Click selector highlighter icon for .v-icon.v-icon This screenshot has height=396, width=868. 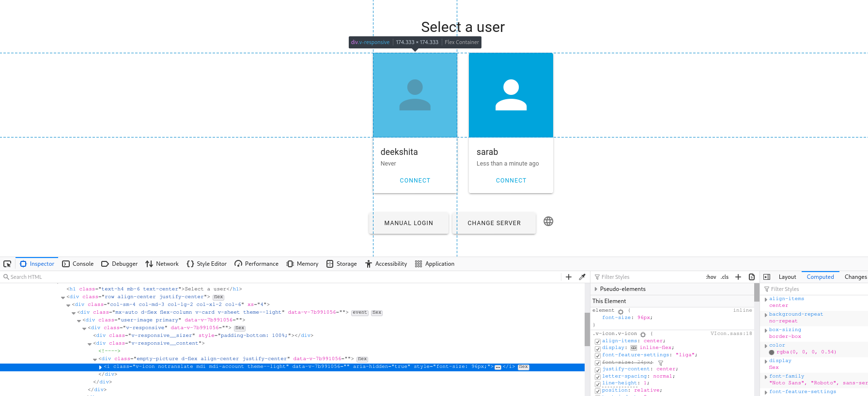tap(643, 334)
